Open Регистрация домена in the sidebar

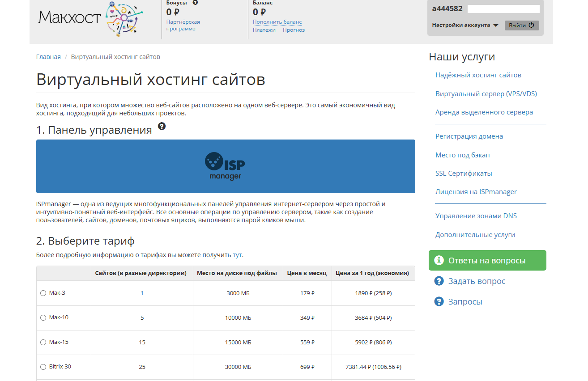pyautogui.click(x=469, y=136)
